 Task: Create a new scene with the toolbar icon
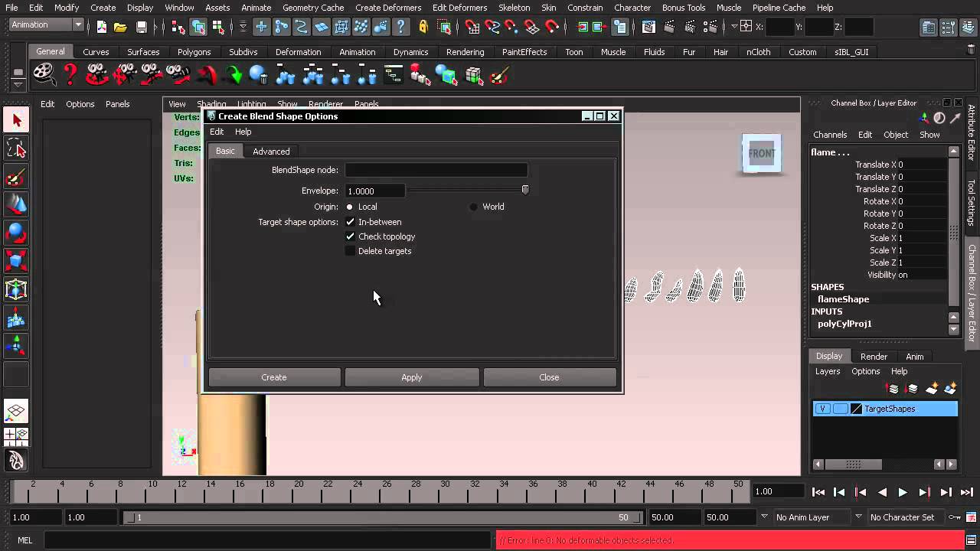click(x=102, y=27)
